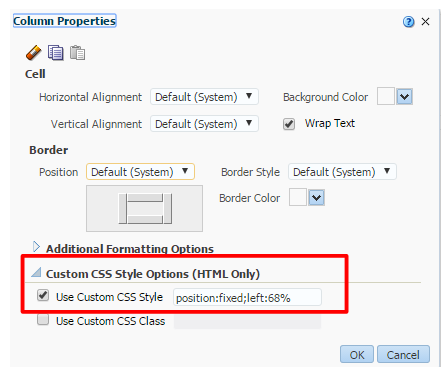The height and width of the screenshot is (376, 443).
Task: Click the copy cell format icon
Action: click(x=55, y=52)
